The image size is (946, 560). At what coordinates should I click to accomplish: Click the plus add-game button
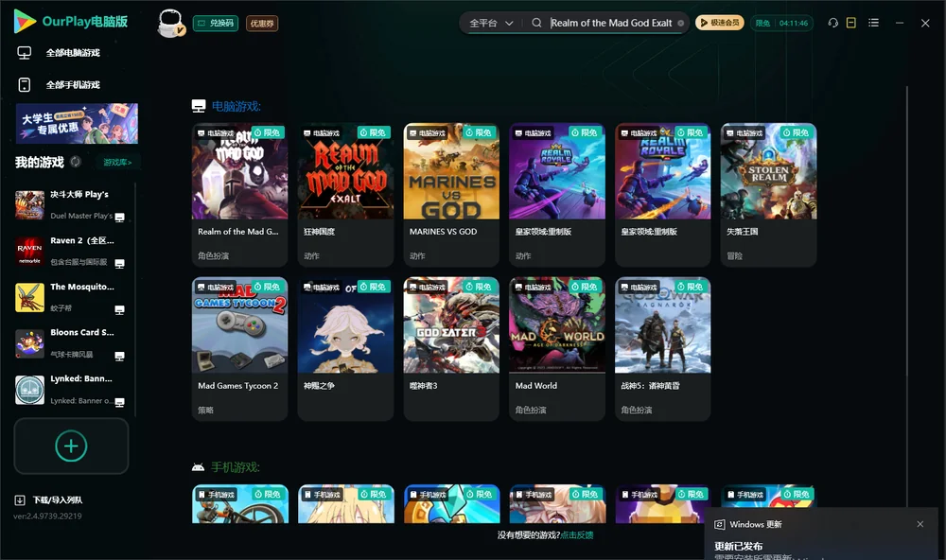click(x=71, y=446)
